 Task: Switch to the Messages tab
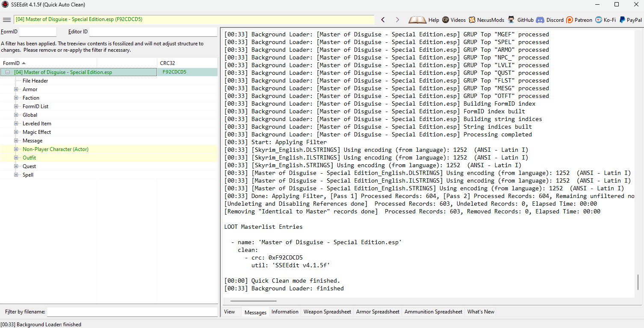(x=255, y=312)
